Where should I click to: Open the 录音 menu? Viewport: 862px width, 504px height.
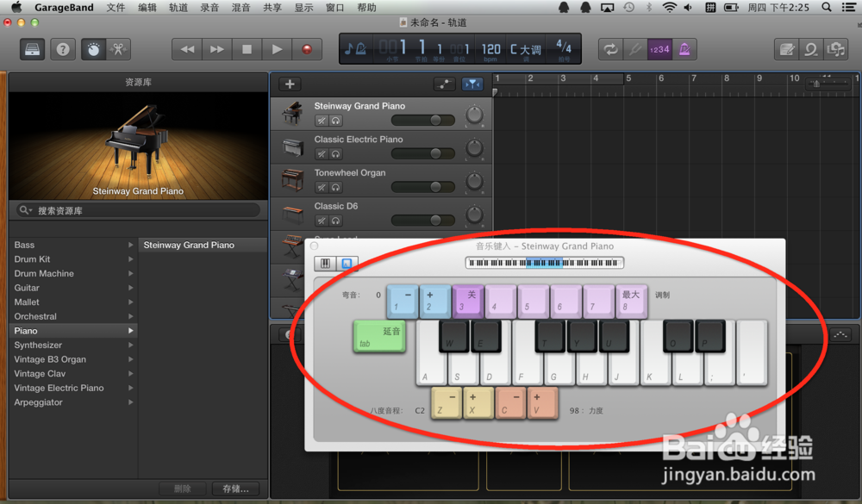(x=209, y=8)
